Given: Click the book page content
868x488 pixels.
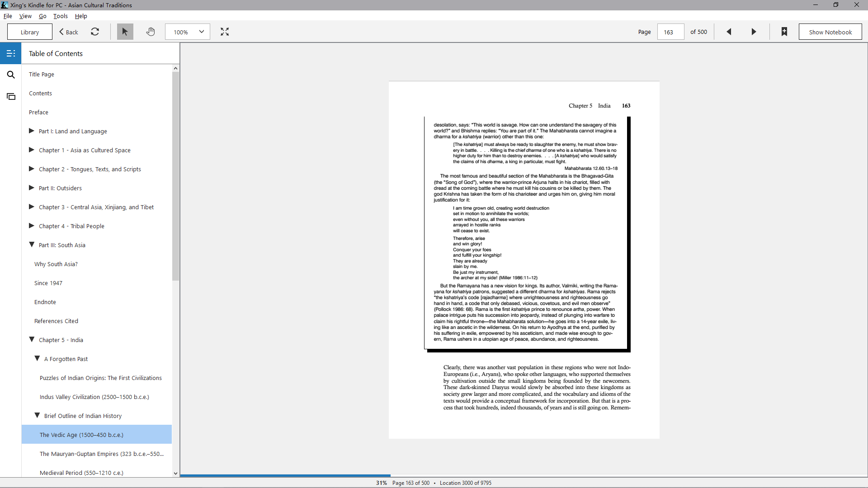Looking at the screenshot, I should click(524, 260).
